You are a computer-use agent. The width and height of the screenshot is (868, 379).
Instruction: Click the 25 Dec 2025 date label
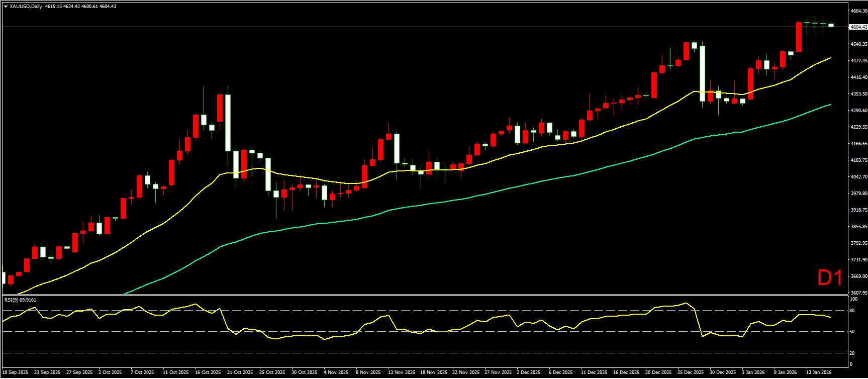691,372
